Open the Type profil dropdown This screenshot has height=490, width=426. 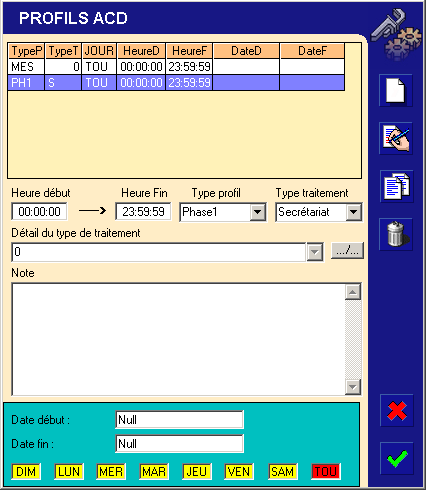(x=258, y=212)
